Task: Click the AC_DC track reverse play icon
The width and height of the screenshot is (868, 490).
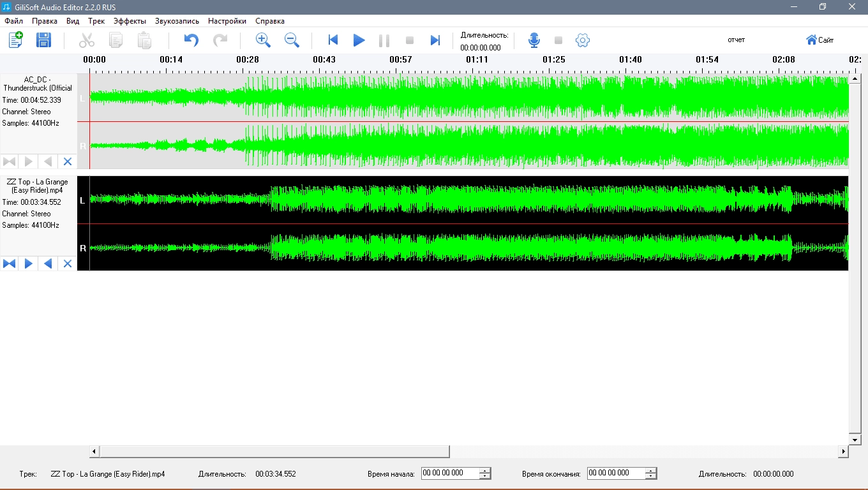Action: pos(48,161)
